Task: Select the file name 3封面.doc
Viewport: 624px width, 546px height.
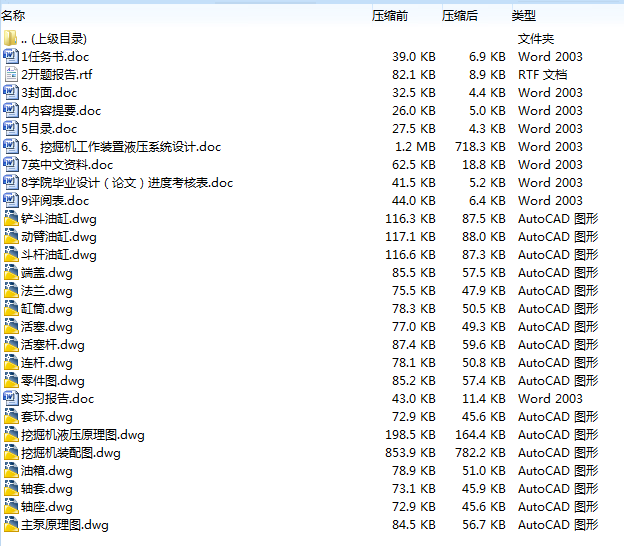Action: click(x=49, y=93)
